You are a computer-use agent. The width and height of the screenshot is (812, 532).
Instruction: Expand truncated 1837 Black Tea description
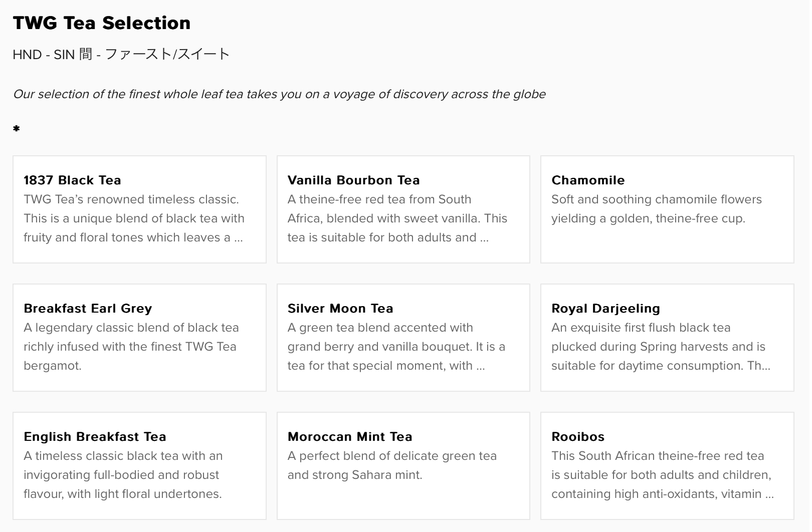133,218
